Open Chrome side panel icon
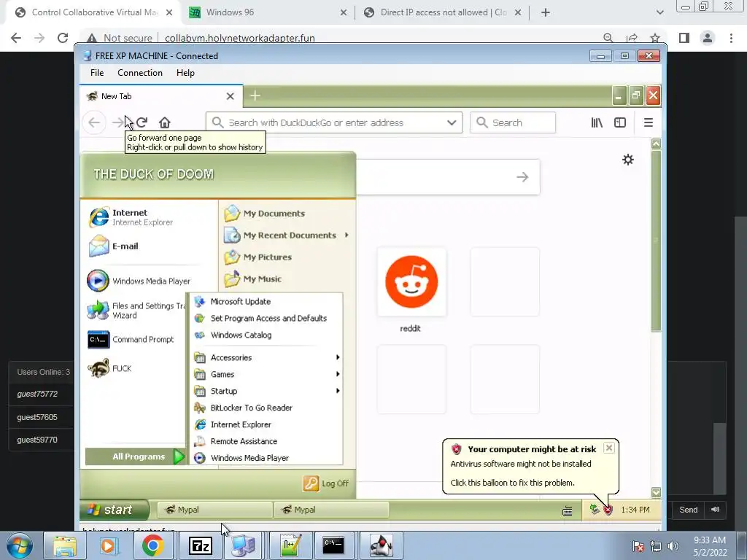This screenshot has height=560, width=747. [x=684, y=38]
